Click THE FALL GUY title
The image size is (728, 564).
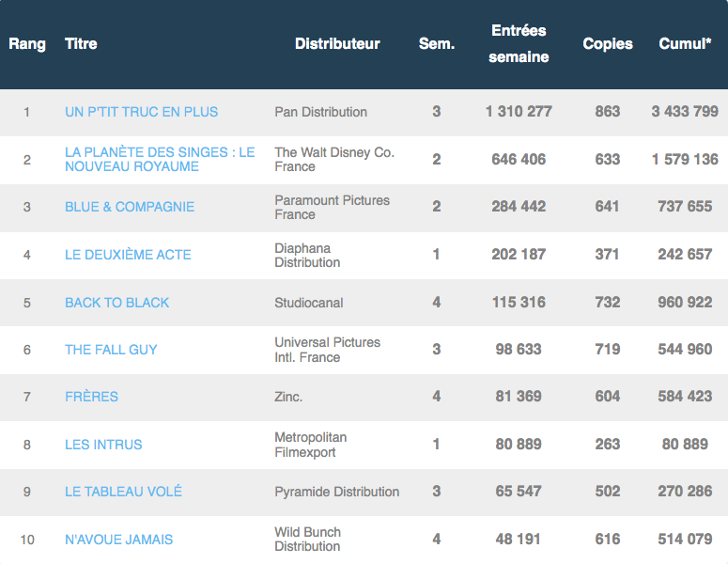[x=111, y=350]
